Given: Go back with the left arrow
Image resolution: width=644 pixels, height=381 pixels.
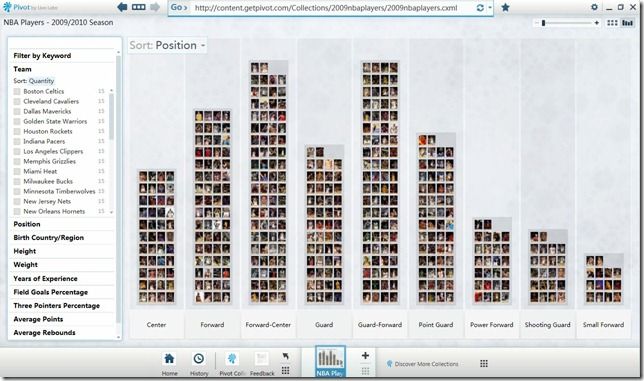Looking at the screenshot, I should tap(122, 7).
